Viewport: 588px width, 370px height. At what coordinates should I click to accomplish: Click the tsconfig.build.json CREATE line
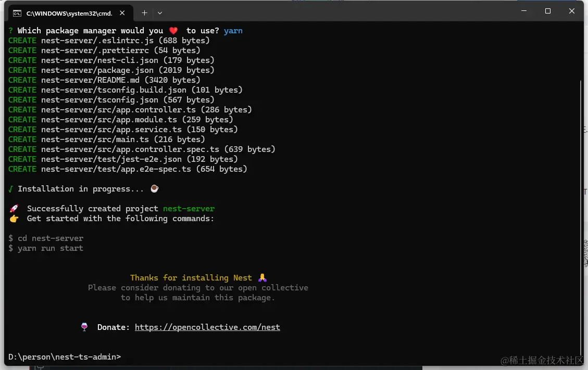coord(125,90)
